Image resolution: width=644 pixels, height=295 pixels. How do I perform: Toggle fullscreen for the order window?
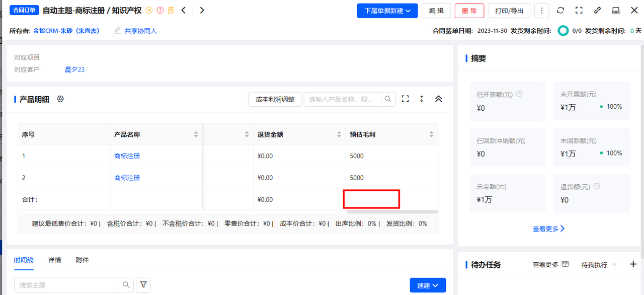[579, 10]
